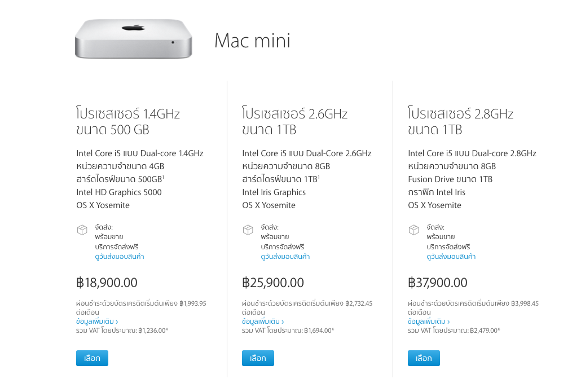
Task: Click the ฿37,900.00 price
Action: pos(438,283)
